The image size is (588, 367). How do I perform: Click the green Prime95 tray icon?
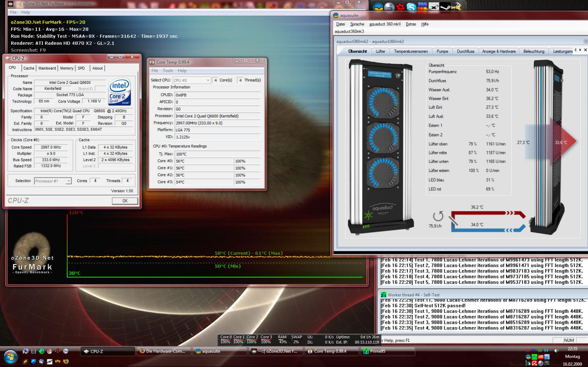click(x=534, y=357)
